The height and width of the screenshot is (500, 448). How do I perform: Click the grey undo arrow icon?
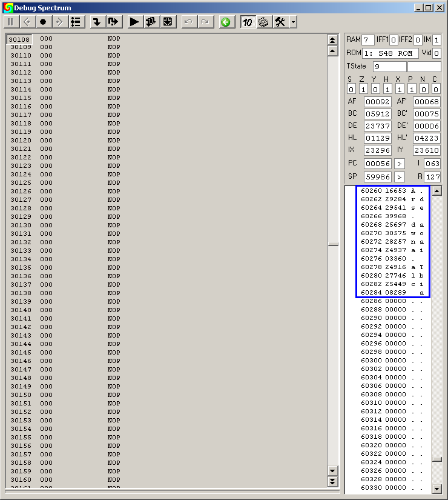point(189,22)
